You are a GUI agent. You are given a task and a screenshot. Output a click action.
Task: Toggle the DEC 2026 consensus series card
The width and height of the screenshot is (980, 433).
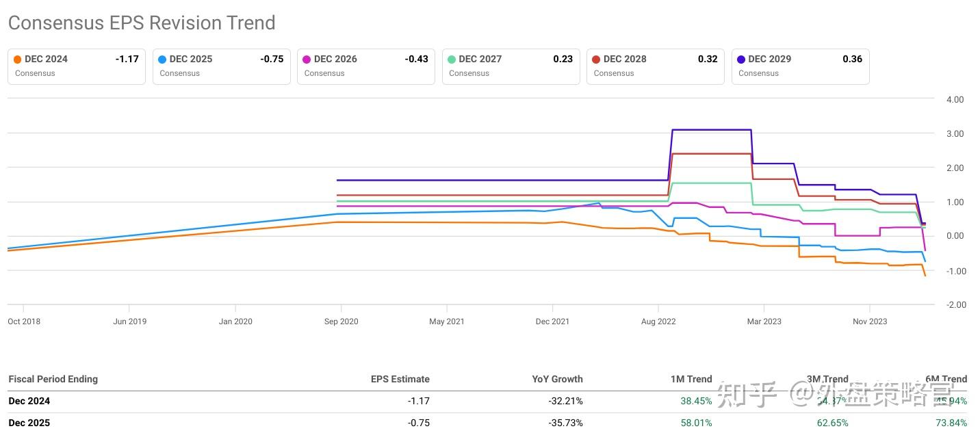pos(365,66)
